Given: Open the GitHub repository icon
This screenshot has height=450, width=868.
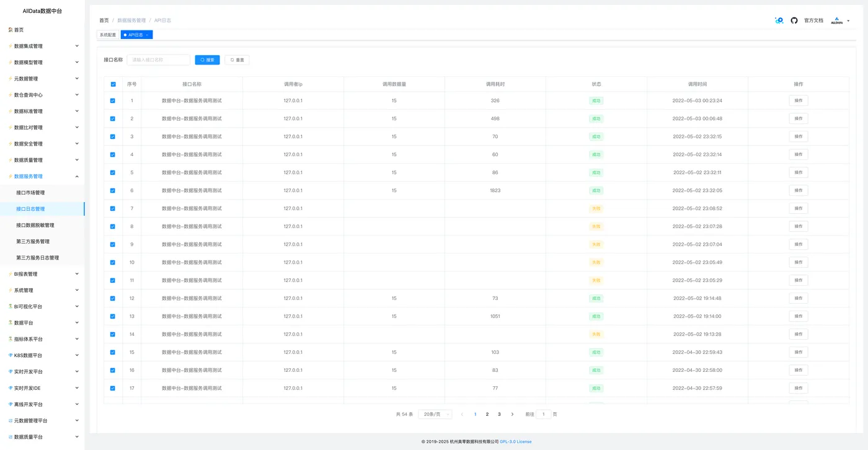Looking at the screenshot, I should click(794, 20).
